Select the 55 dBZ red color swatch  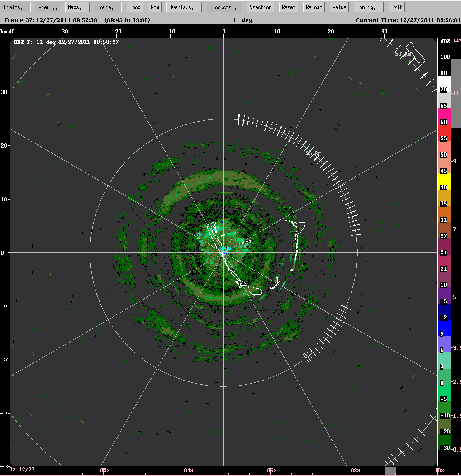pyautogui.click(x=445, y=133)
